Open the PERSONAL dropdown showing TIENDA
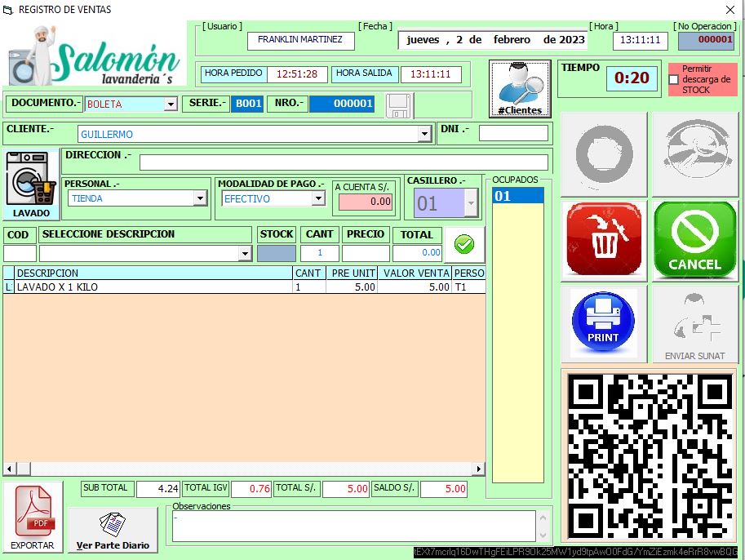Image resolution: width=745 pixels, height=560 pixels. coord(200,198)
